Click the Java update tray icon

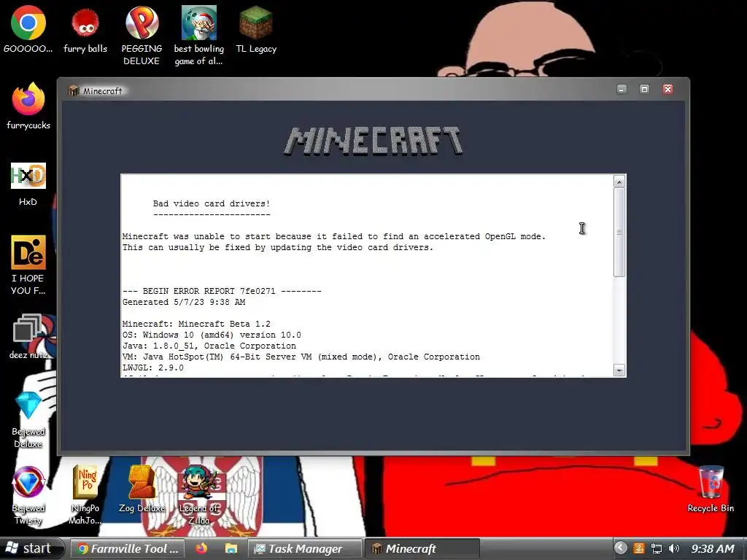click(x=639, y=548)
